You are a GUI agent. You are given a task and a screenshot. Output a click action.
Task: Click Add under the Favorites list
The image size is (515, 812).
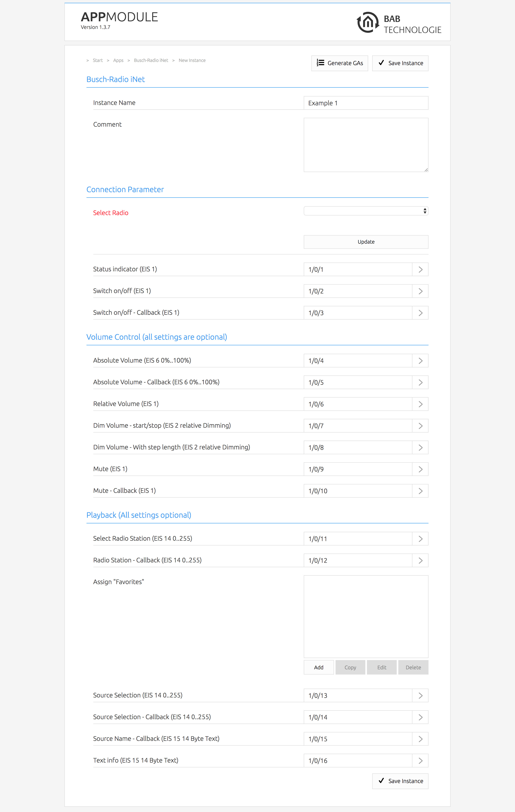click(319, 667)
